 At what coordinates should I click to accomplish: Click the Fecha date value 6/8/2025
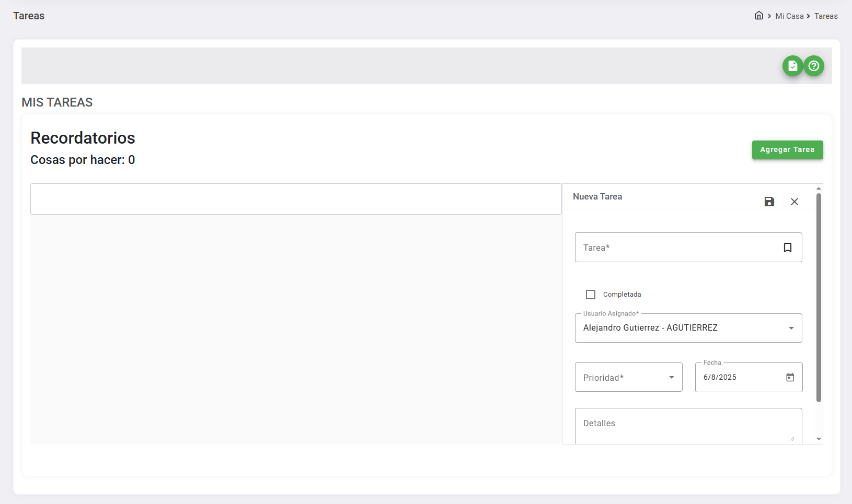click(720, 377)
